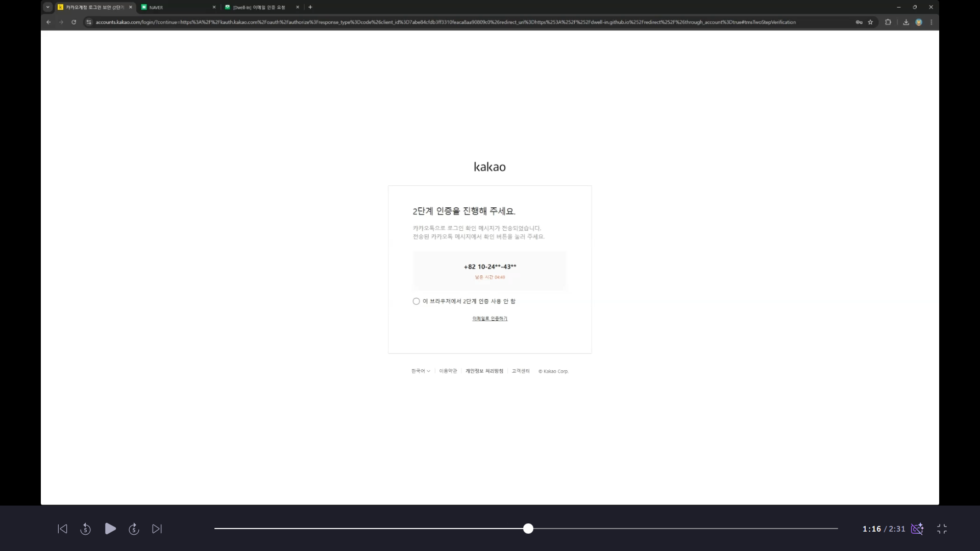Skip to the next video track
The width and height of the screenshot is (980, 551).
point(157,529)
